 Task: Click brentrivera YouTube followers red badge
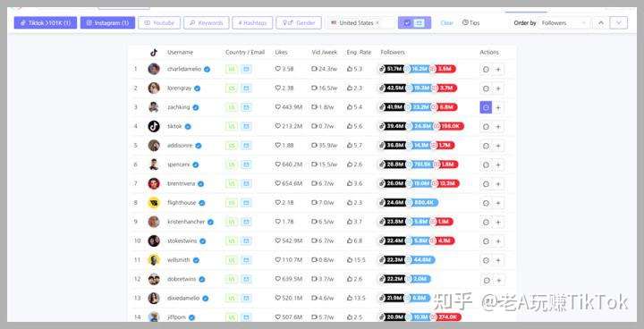(445, 183)
